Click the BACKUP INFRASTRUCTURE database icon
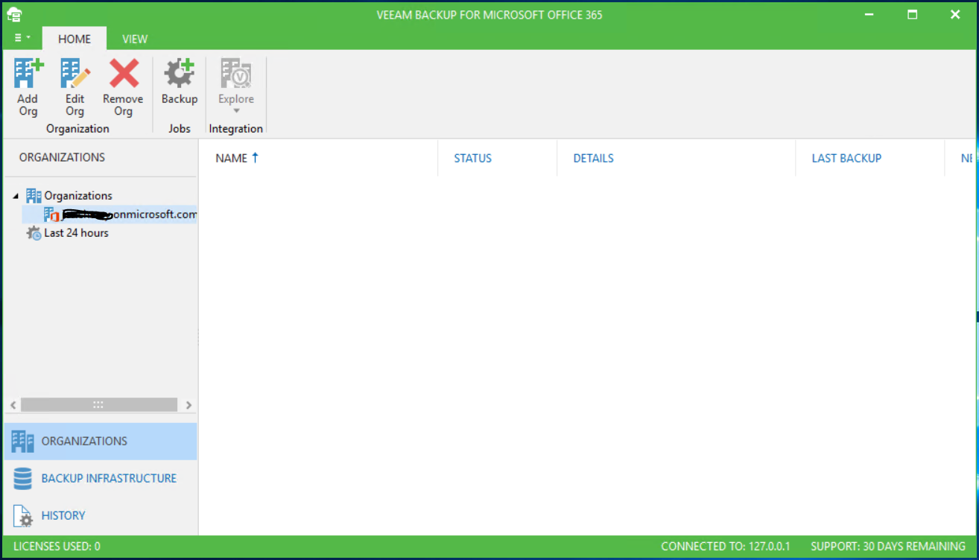This screenshot has height=560, width=979. pyautogui.click(x=23, y=478)
